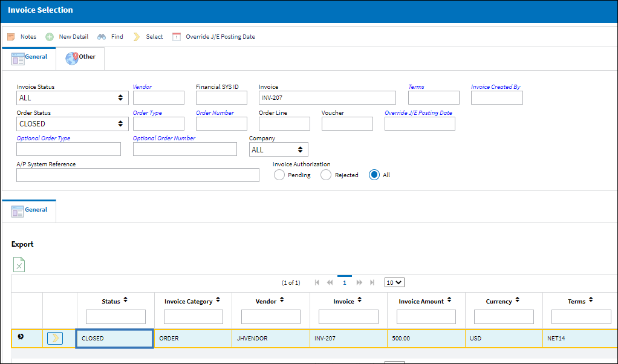The width and height of the screenshot is (618, 364).
Task: Click the Invoice Amount filter box
Action: click(x=426, y=317)
